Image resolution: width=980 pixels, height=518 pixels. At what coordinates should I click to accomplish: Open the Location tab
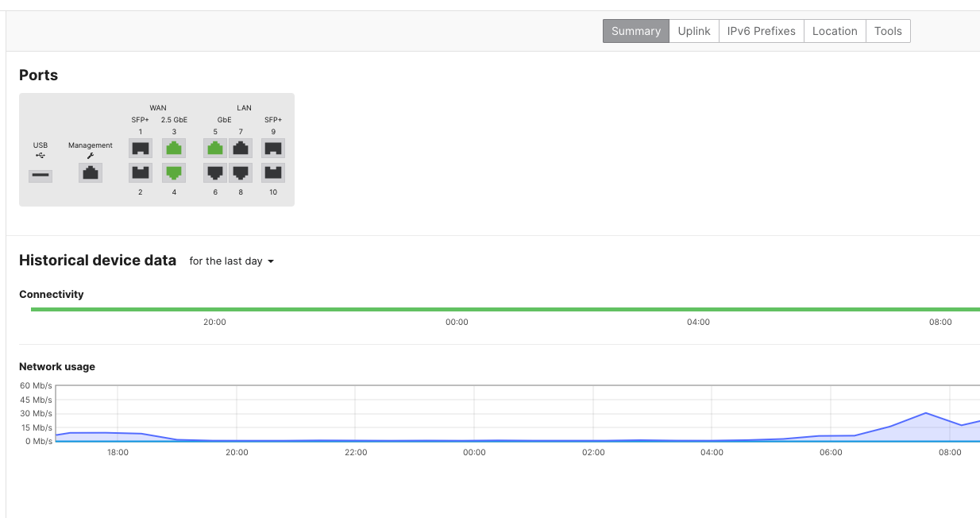pyautogui.click(x=835, y=31)
